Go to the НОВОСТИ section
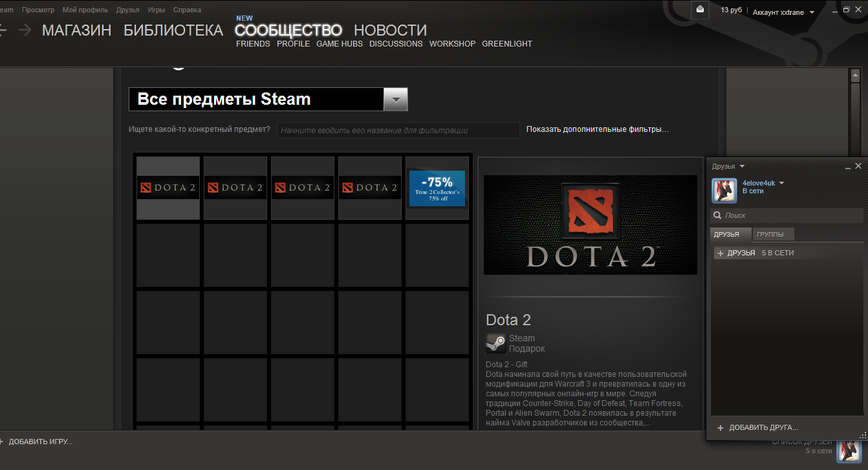 (390, 30)
